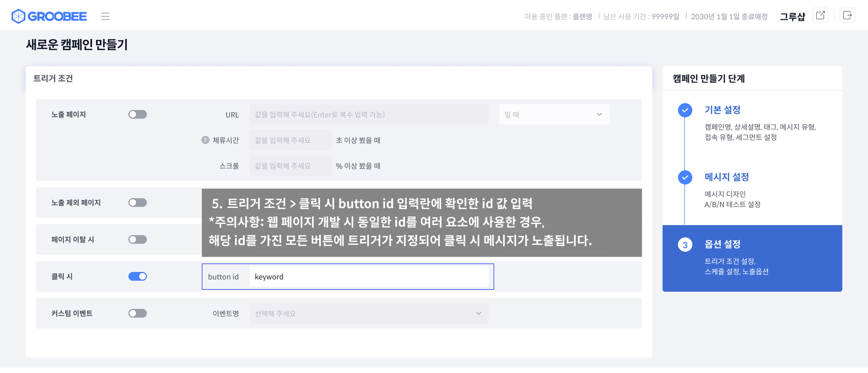
Task: Enable the 노출 페이지 toggle
Action: (138, 114)
